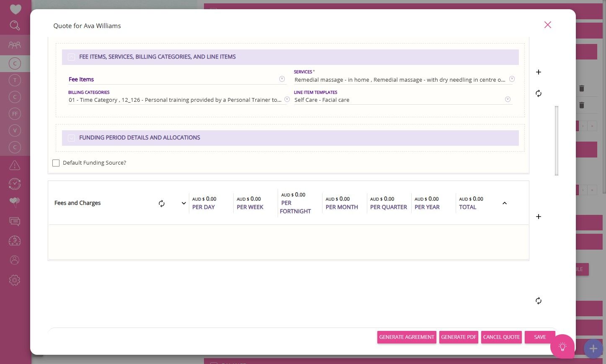Image resolution: width=606 pixels, height=364 pixels.
Task: Click the 'Quote for Ava Williams' title
Action: pyautogui.click(x=87, y=26)
